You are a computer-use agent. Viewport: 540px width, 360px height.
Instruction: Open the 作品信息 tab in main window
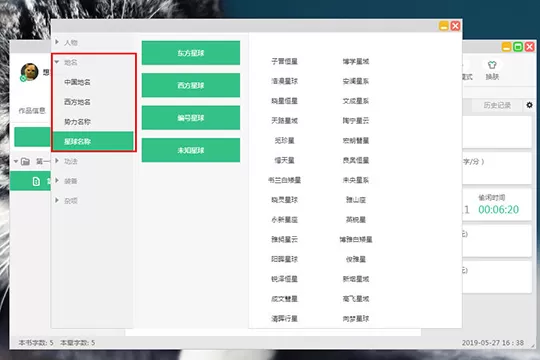(32, 110)
